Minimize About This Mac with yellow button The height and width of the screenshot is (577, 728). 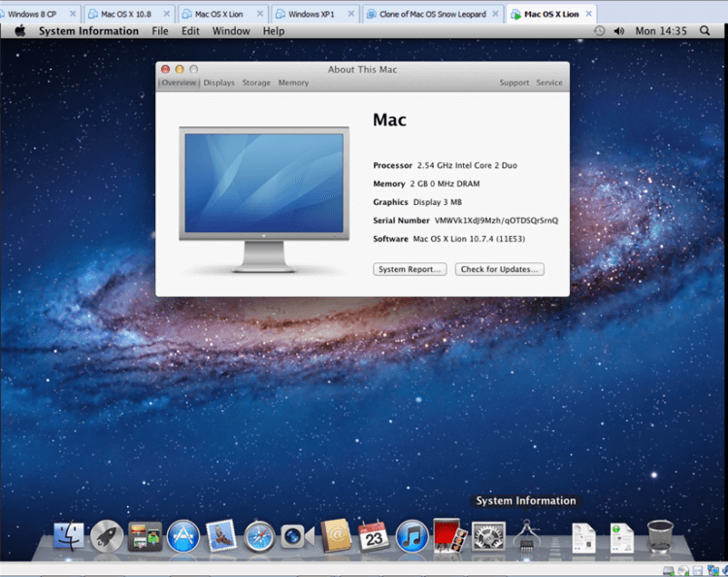(180, 69)
